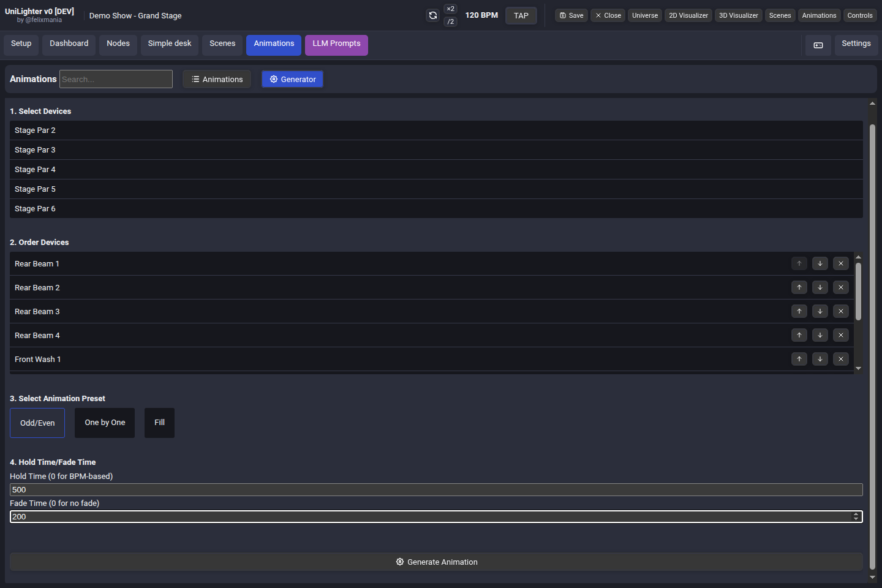Remove Rear Beam 2 from order
This screenshot has width=882, height=588.
tap(841, 287)
